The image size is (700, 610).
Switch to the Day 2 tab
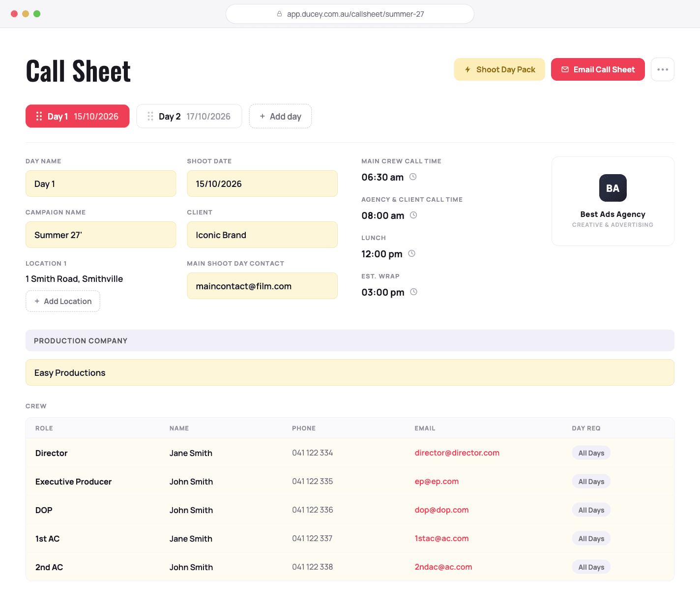tap(189, 116)
